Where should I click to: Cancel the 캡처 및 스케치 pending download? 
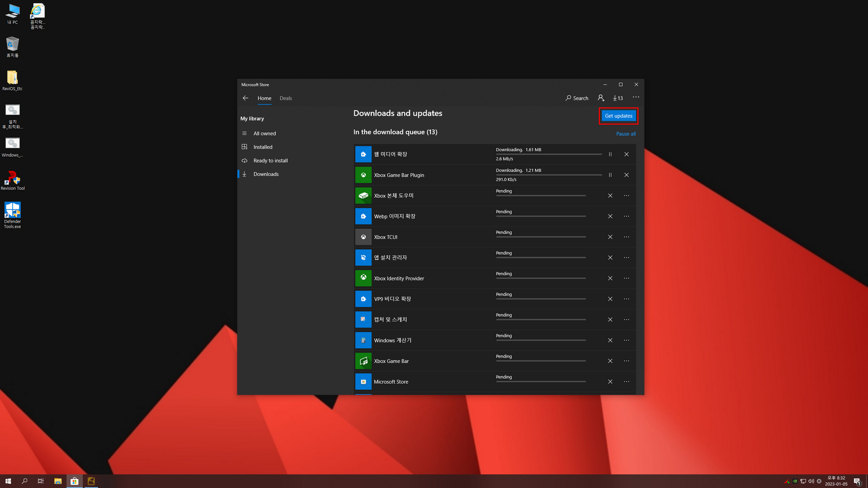(610, 320)
